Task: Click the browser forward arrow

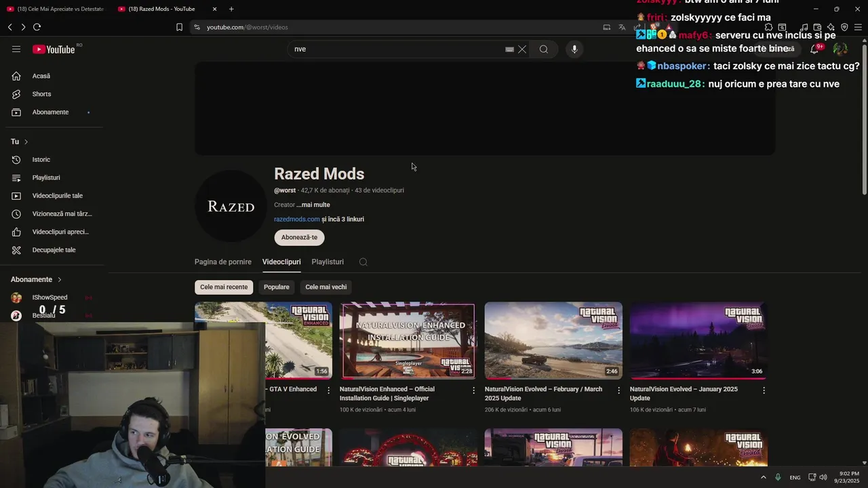Action: click(x=23, y=27)
